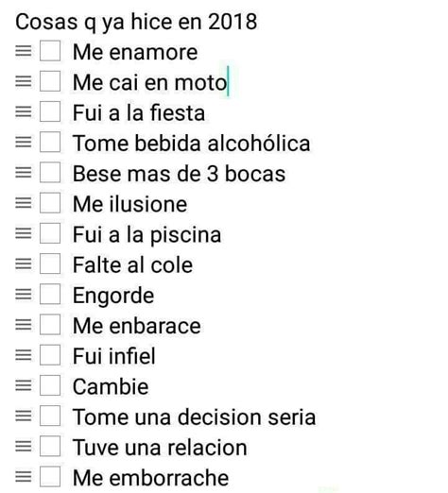Image resolution: width=448 pixels, height=493 pixels.
Task: Check the Tome una decision seria checkbox
Action: coord(50,416)
